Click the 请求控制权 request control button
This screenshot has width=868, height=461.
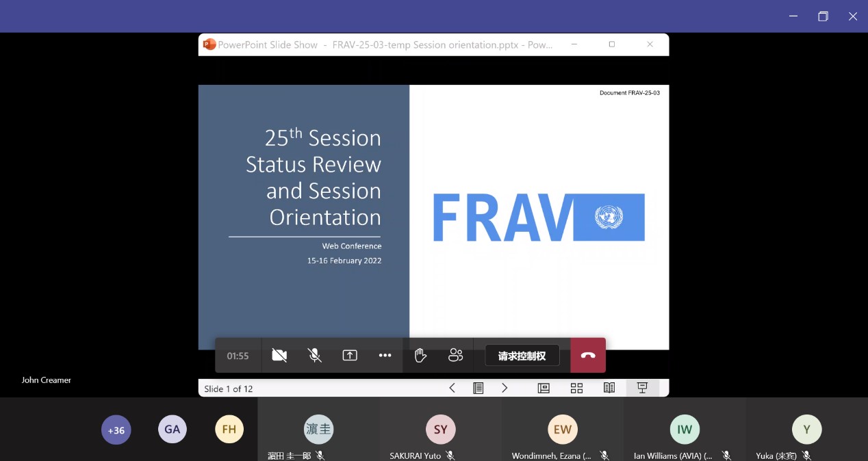(522, 356)
